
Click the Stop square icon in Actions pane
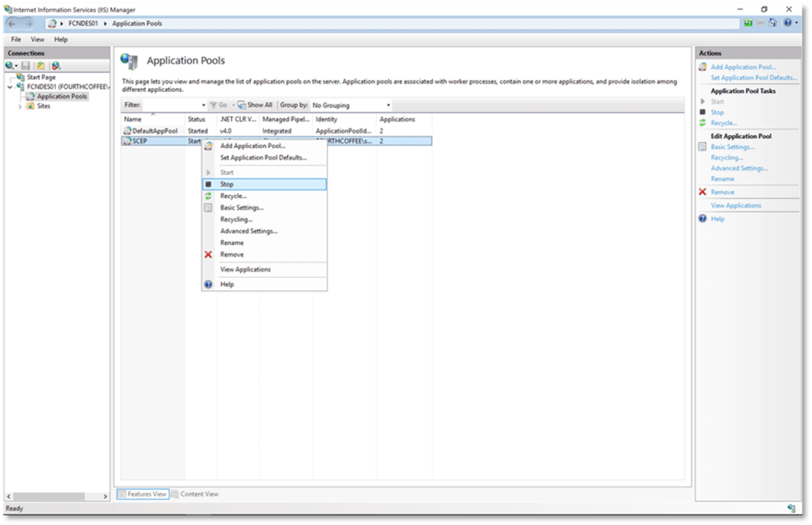coord(702,113)
